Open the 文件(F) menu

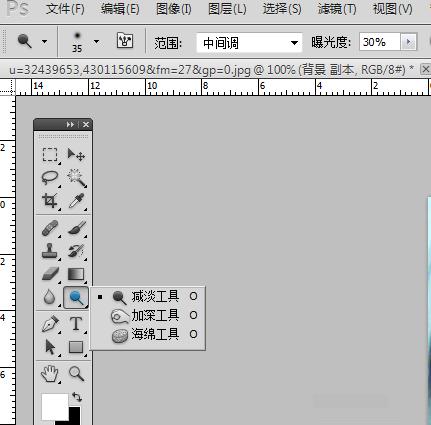(65, 9)
